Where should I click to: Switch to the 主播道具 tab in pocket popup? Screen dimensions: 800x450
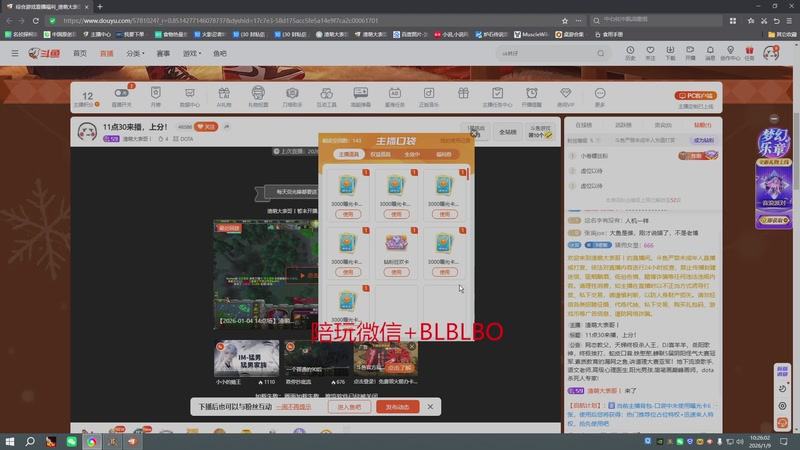pos(349,154)
